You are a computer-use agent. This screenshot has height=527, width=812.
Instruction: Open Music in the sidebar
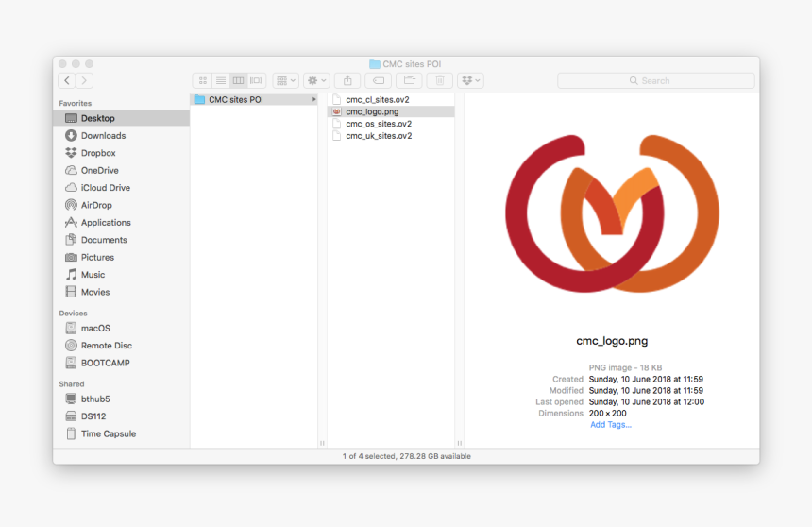click(121, 275)
